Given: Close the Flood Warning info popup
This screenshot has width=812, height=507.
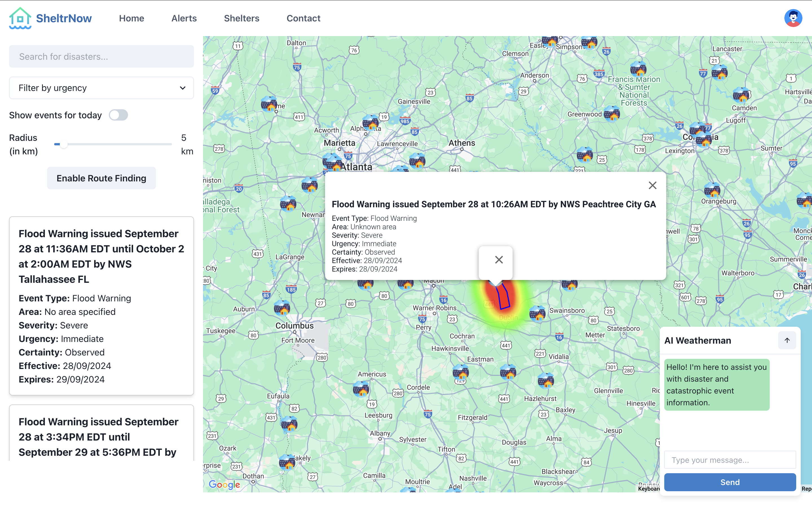Looking at the screenshot, I should click(652, 185).
